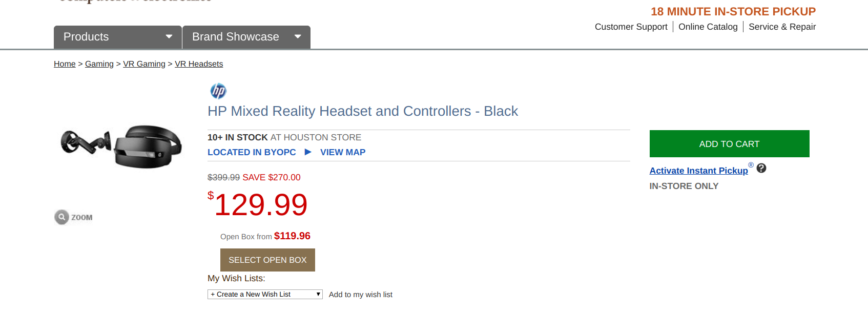Click the Zoom magnifier icon
868x313 pixels.
[x=61, y=217]
